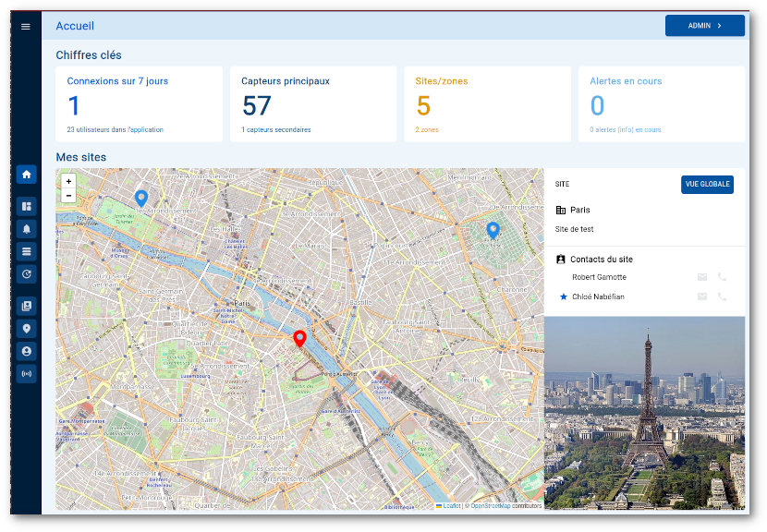Toggle the star next to Chloé Nabélian
This screenshot has height=532, width=767.
pyautogui.click(x=564, y=296)
